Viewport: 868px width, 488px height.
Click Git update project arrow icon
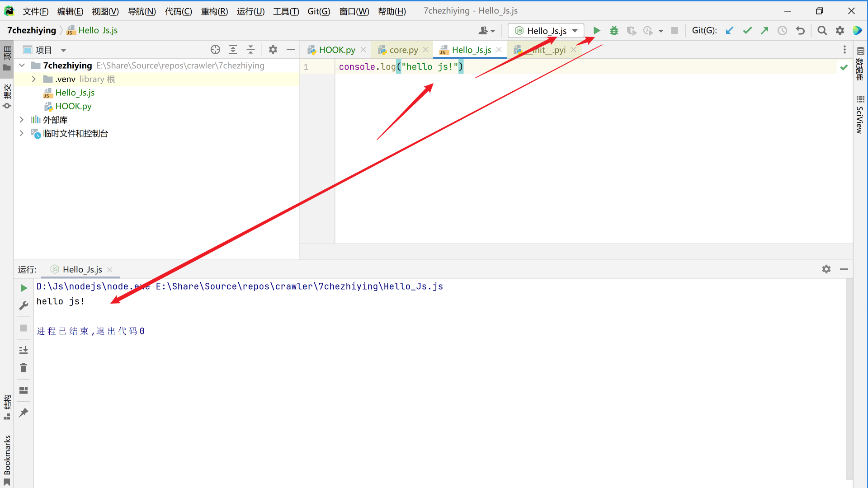(x=730, y=30)
